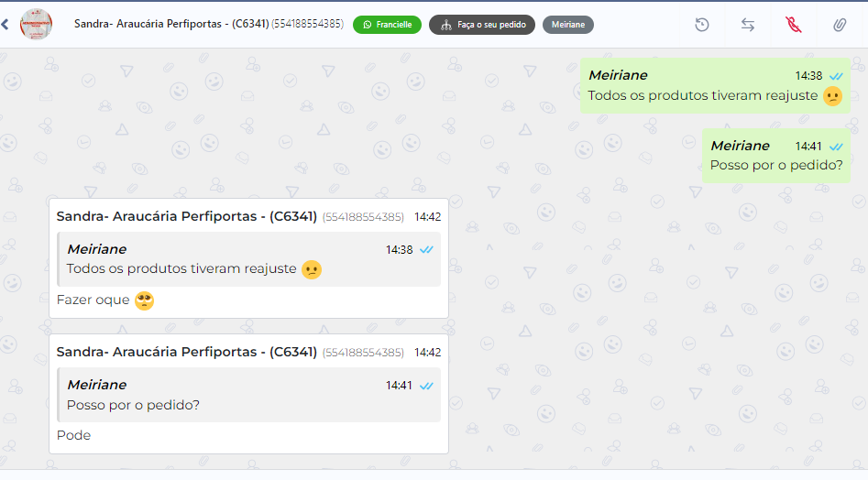Image resolution: width=868 pixels, height=480 pixels.
Task: Select the gray Meiriane tag
Action: 568,25
